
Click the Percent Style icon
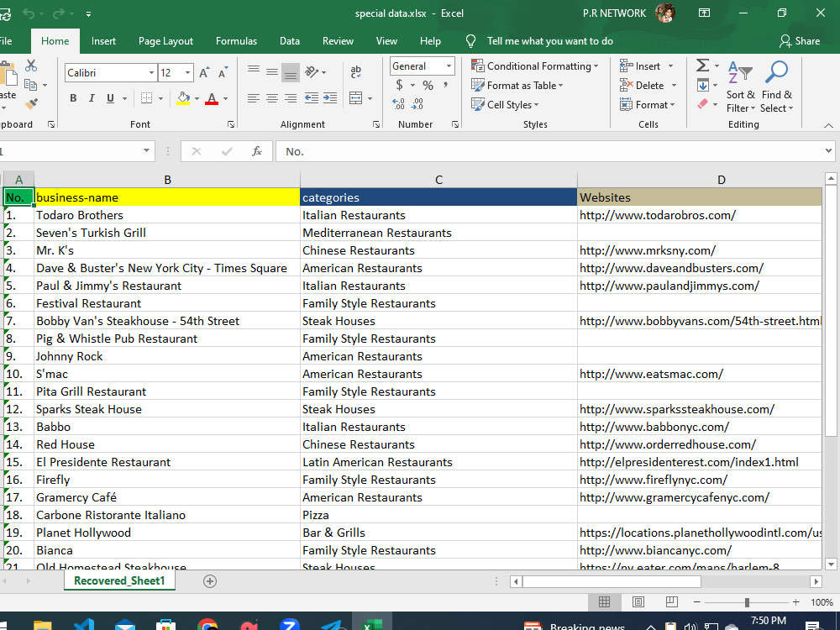428,85
